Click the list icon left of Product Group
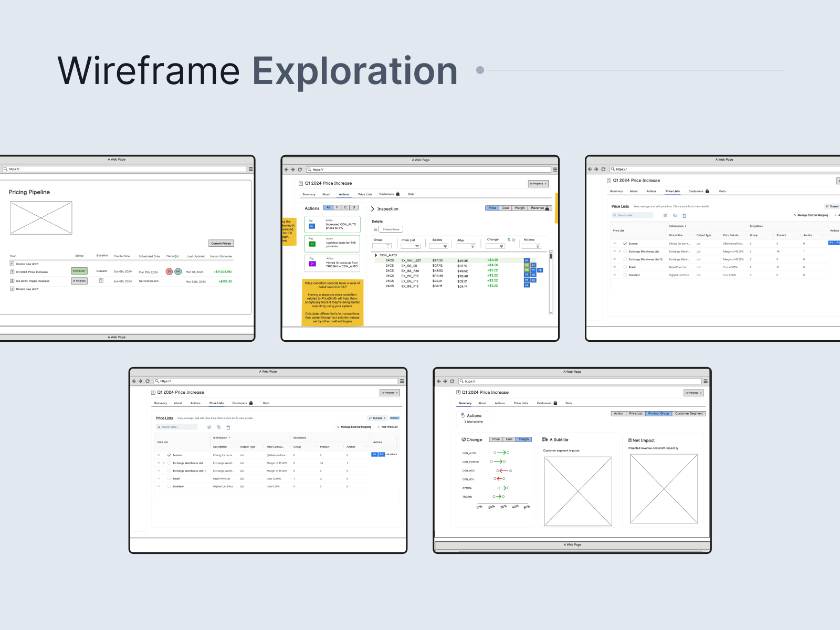Screen dimensions: 840x630 [x=375, y=229]
